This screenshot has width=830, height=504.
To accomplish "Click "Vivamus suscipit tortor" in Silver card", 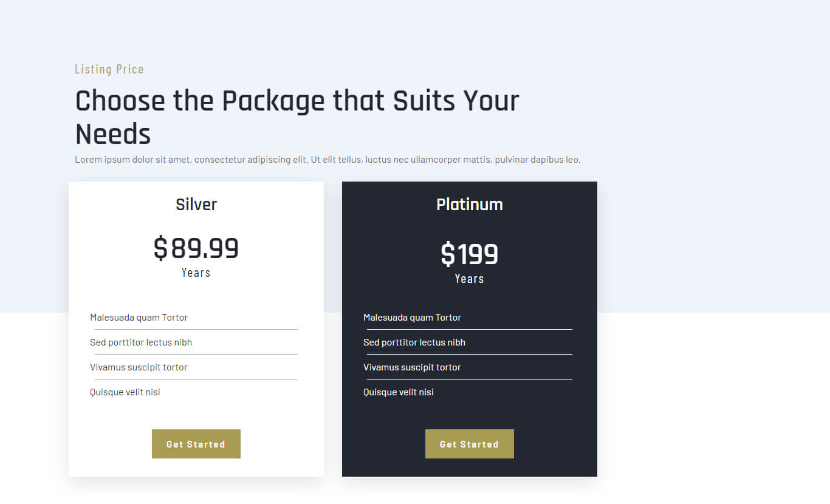I will (139, 367).
